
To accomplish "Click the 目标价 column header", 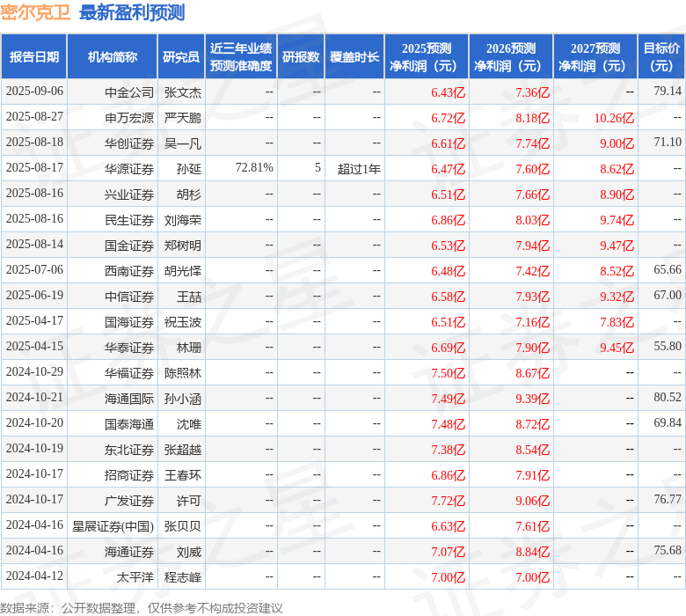I will [661, 57].
